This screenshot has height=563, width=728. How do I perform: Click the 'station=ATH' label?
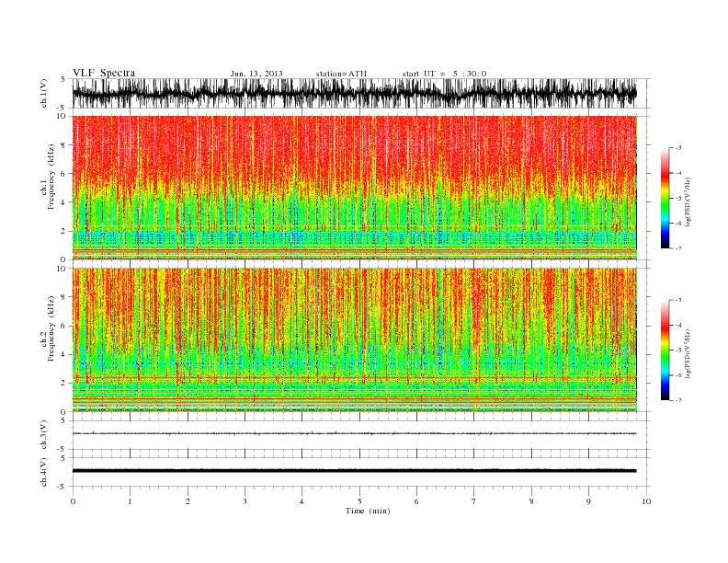[x=341, y=74]
